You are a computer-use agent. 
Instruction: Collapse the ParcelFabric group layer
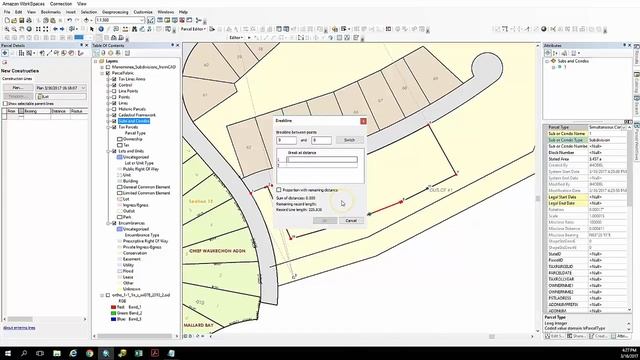102,73
